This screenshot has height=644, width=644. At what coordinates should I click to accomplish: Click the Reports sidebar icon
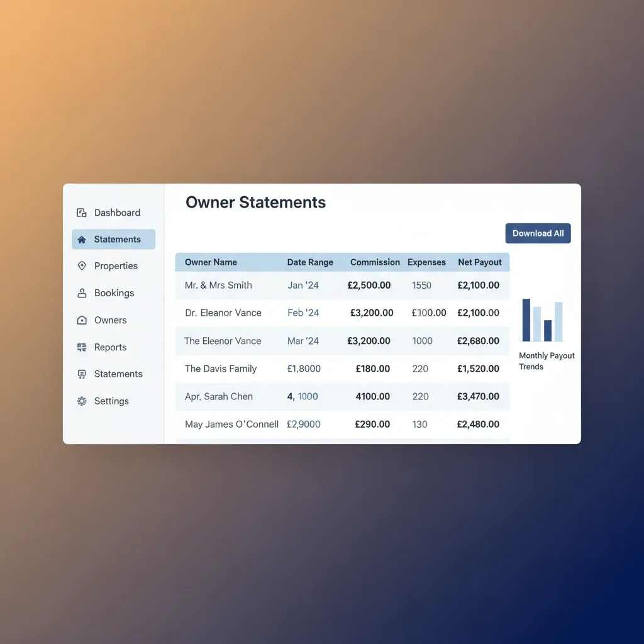coord(82,347)
